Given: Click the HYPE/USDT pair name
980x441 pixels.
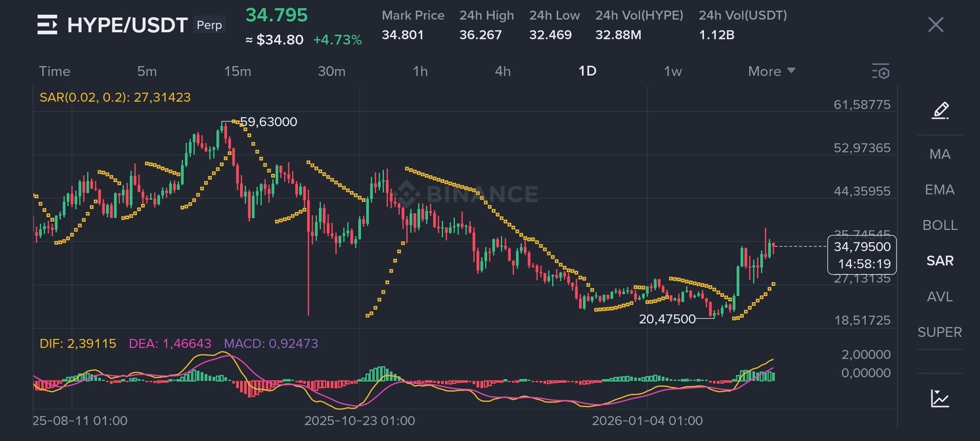Looking at the screenshot, I should click(127, 25).
